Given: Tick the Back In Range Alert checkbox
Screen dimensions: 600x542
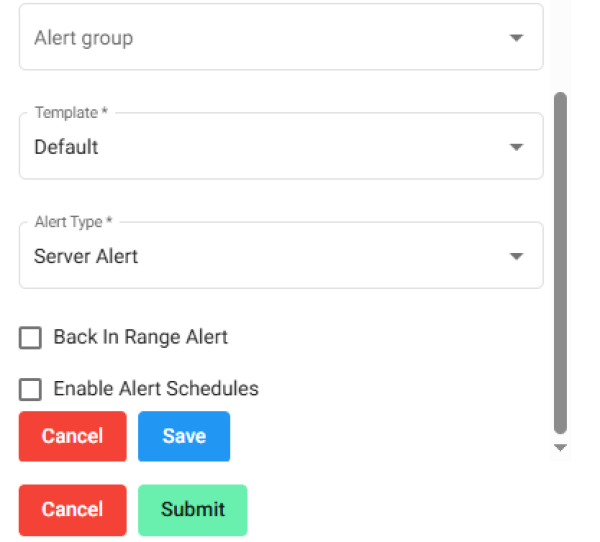Looking at the screenshot, I should 31,338.
